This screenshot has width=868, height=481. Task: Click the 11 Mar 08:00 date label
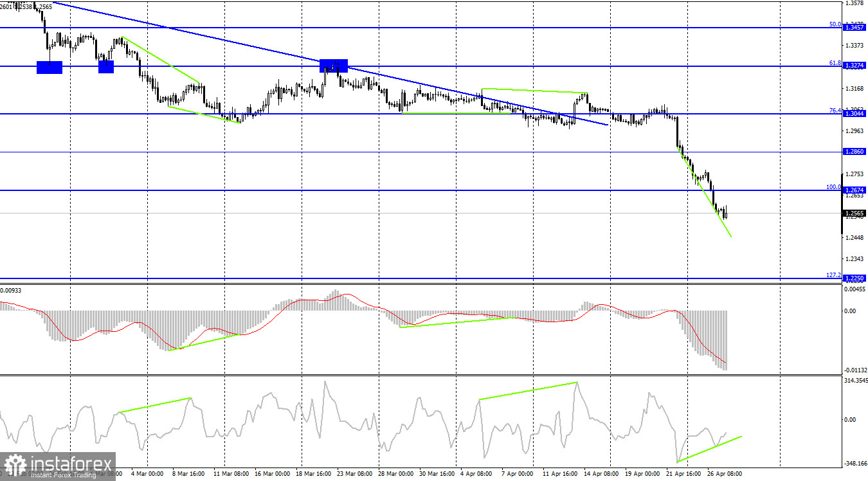[x=231, y=473]
